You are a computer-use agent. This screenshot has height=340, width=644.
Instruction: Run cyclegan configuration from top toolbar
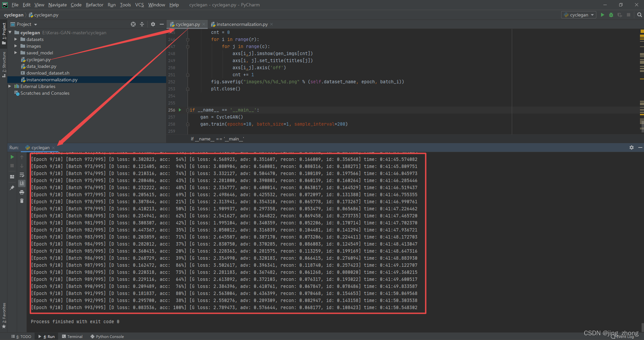tap(602, 15)
